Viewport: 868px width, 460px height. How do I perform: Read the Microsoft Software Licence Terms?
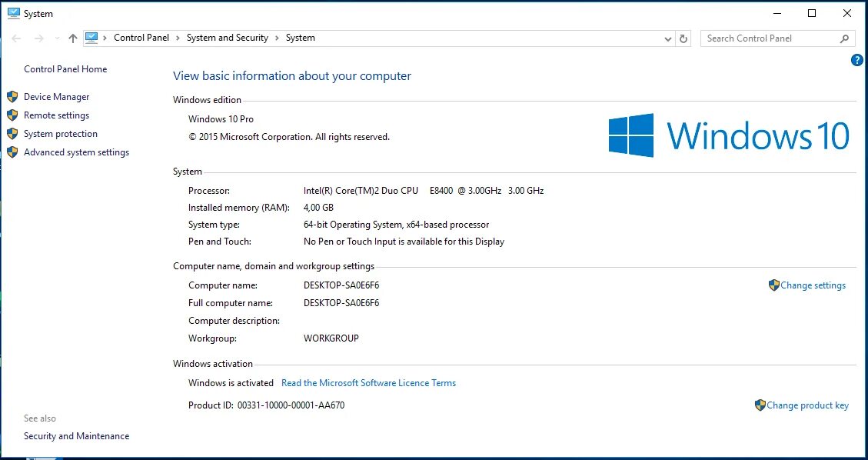[368, 383]
